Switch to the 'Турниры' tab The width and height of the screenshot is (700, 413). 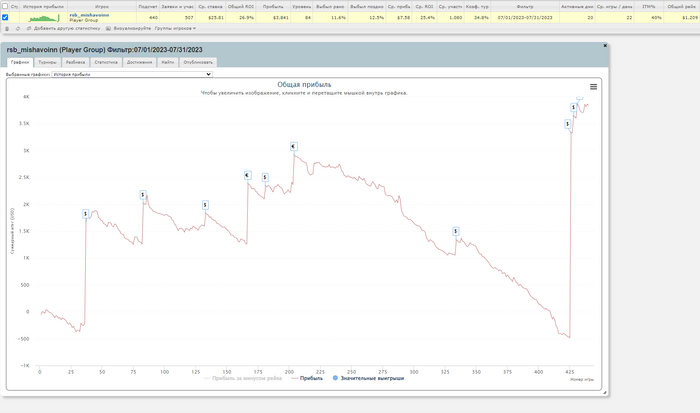point(47,62)
